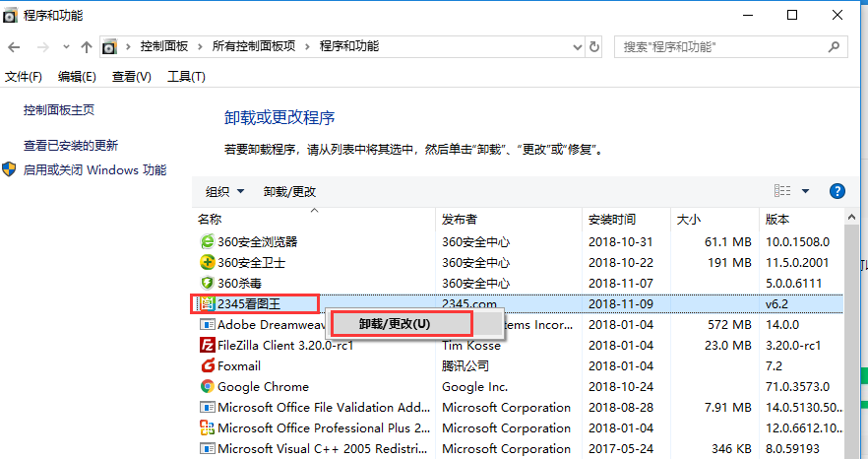Screen dimensions: 868x459
Task: Expand the address bar history dropdown
Action: click(x=578, y=47)
